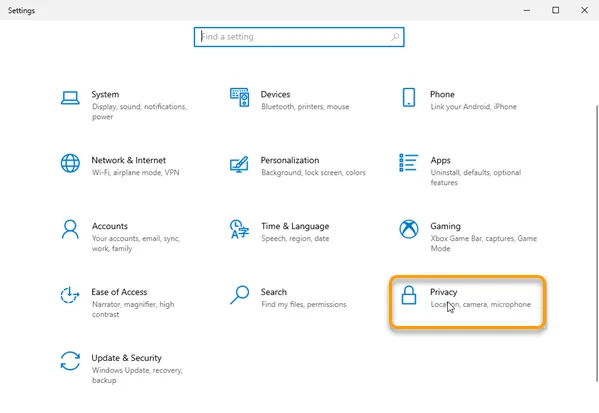Minimize the Settings window
This screenshot has width=599, height=413.
coord(527,10)
